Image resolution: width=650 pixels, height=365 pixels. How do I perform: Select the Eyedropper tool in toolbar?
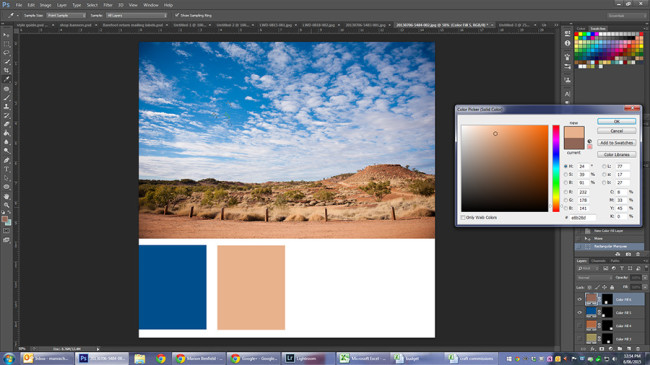tap(6, 79)
